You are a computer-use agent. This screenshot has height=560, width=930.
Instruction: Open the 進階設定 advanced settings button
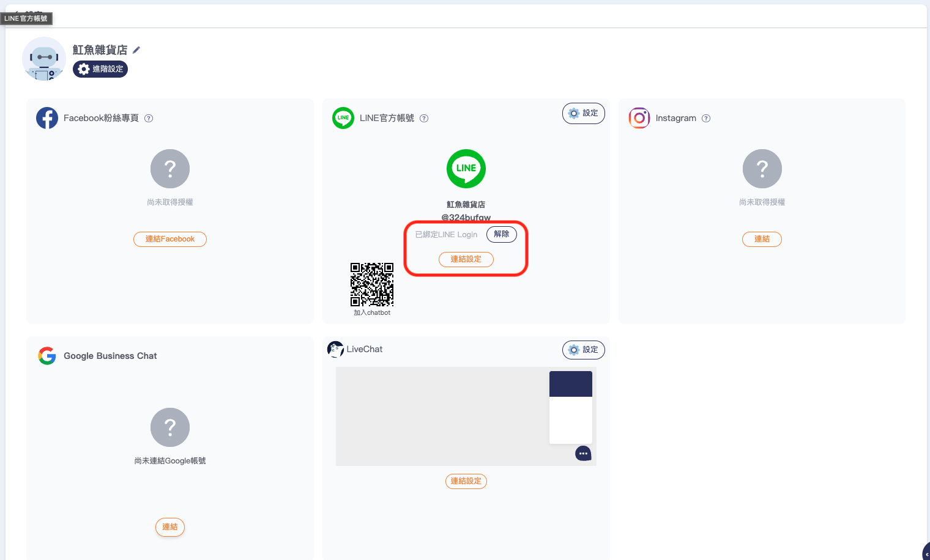pyautogui.click(x=100, y=69)
